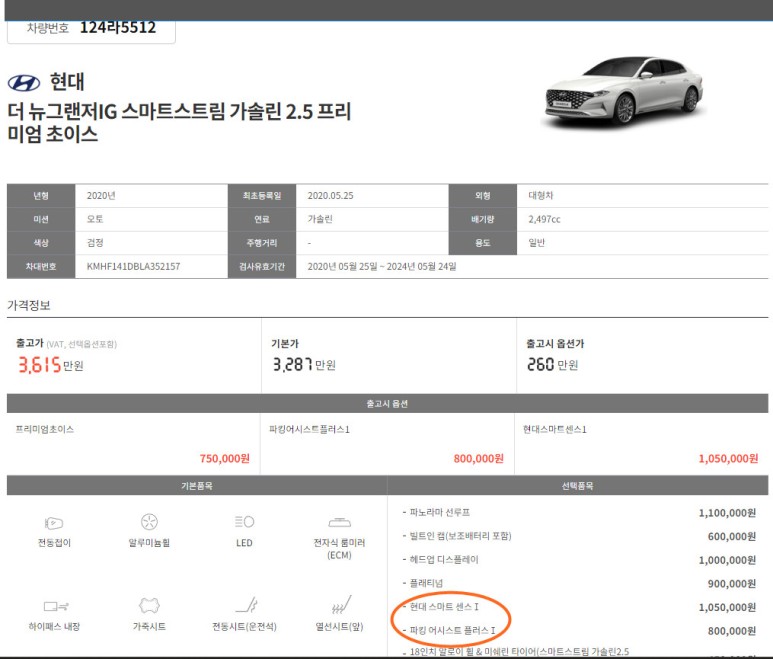This screenshot has height=659, width=773.
Task: Click the 선택품목 header
Action: coord(578,486)
